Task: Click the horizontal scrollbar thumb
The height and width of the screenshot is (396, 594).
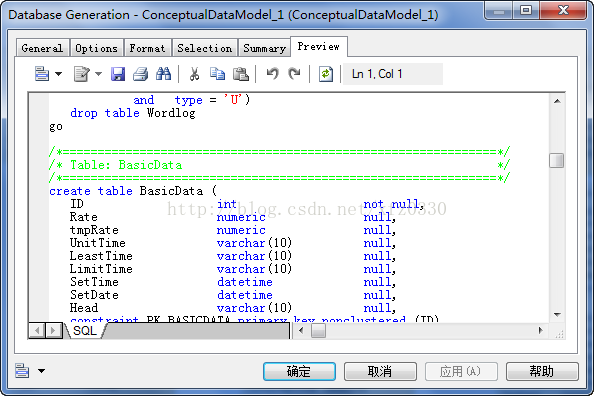Action: [x=318, y=331]
